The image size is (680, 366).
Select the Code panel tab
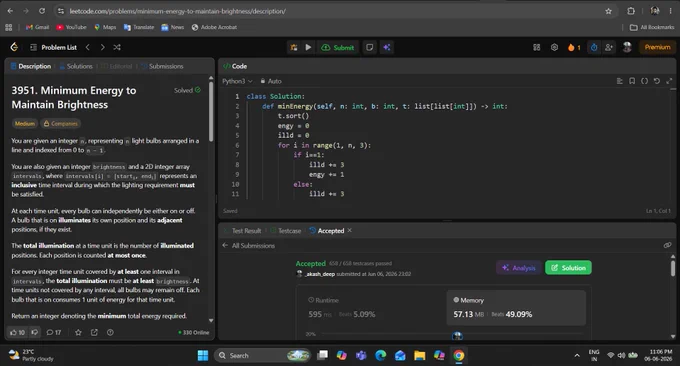[x=235, y=66]
